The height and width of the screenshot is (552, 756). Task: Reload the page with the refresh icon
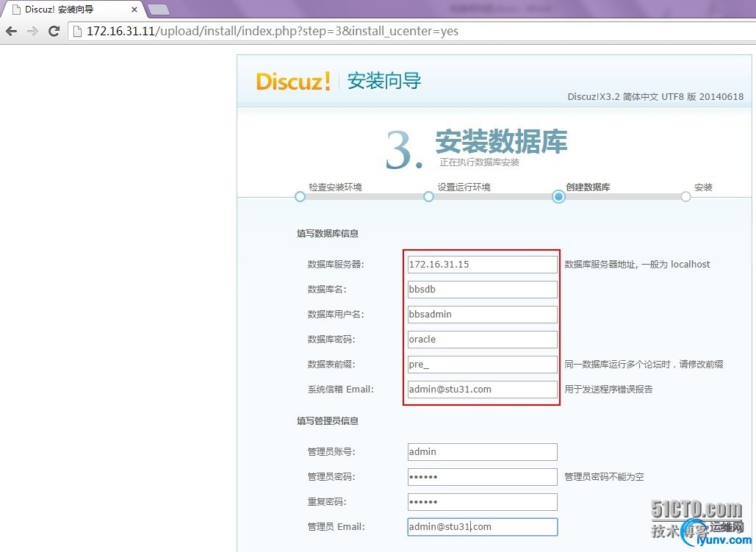pyautogui.click(x=54, y=32)
